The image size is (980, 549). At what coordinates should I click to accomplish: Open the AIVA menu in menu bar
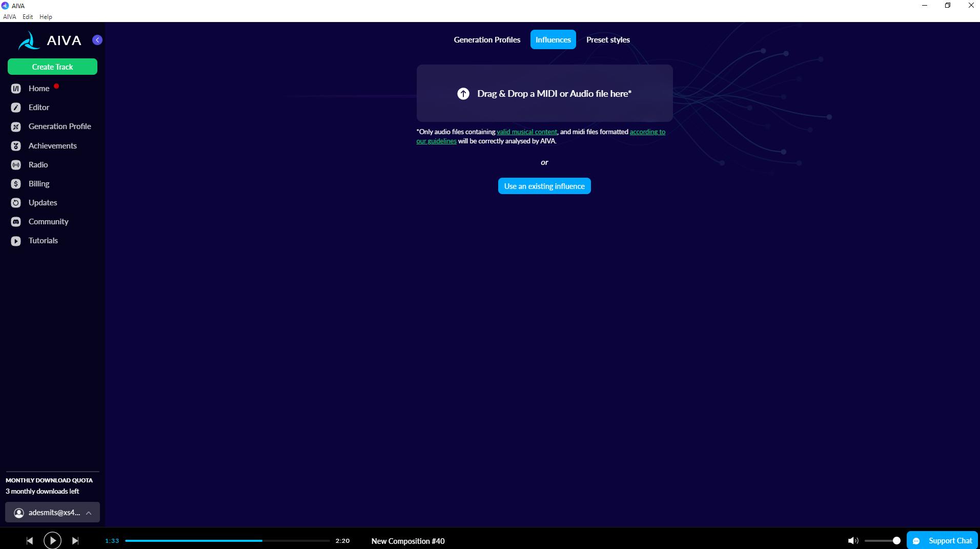pos(10,17)
